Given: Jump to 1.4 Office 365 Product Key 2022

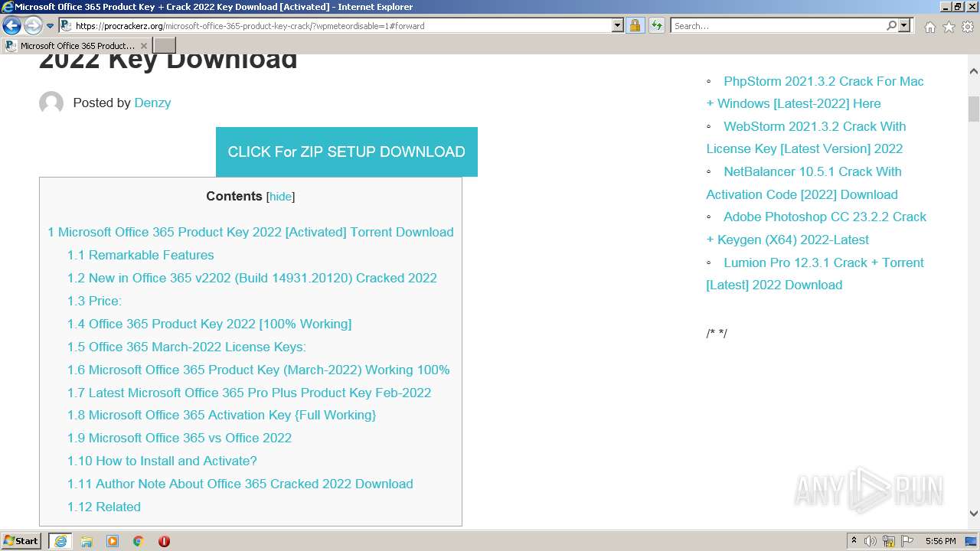Looking at the screenshot, I should click(x=209, y=324).
